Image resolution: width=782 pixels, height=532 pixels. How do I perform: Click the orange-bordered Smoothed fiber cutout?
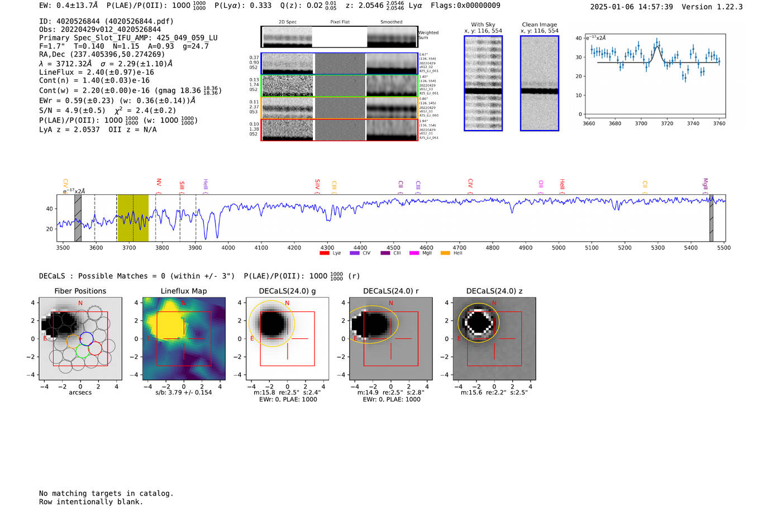[392, 108]
